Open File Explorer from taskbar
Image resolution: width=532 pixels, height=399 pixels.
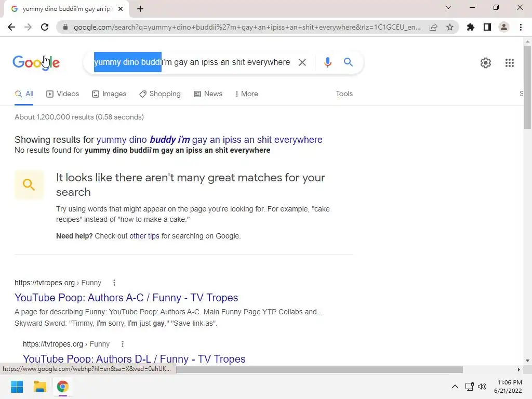pyautogui.click(x=39, y=387)
